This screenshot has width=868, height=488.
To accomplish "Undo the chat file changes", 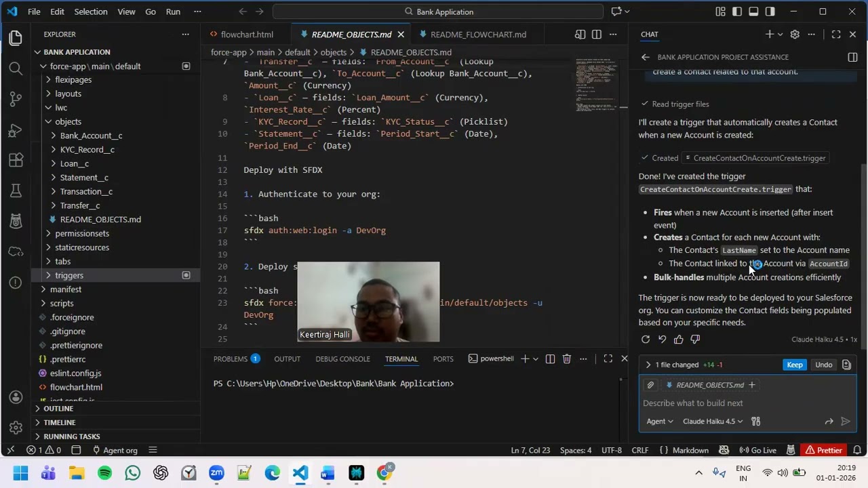I will point(823,365).
